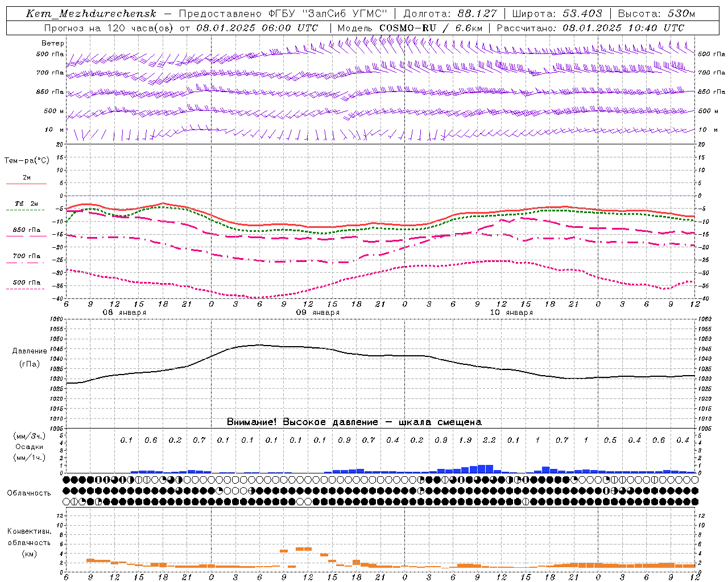Click the 09 января date label

pos(317,313)
